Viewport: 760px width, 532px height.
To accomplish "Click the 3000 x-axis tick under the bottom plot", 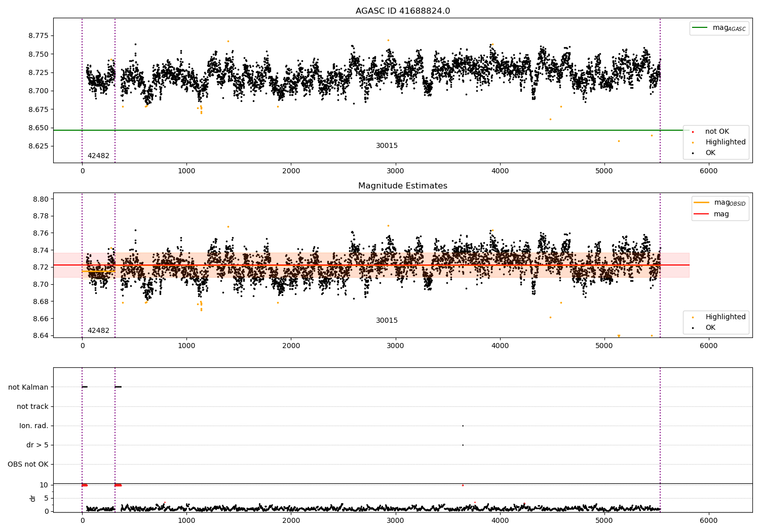I will [x=395, y=520].
